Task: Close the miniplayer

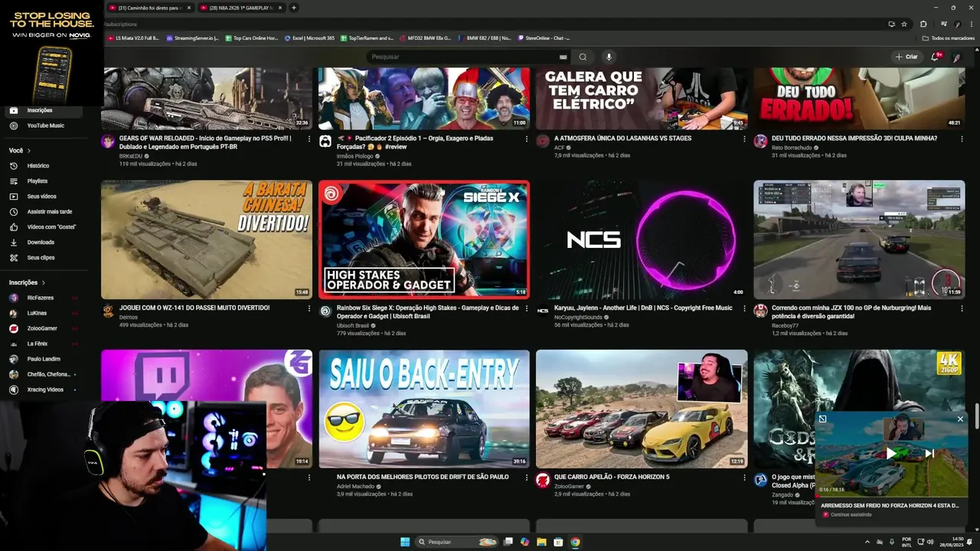Action: pos(960,419)
